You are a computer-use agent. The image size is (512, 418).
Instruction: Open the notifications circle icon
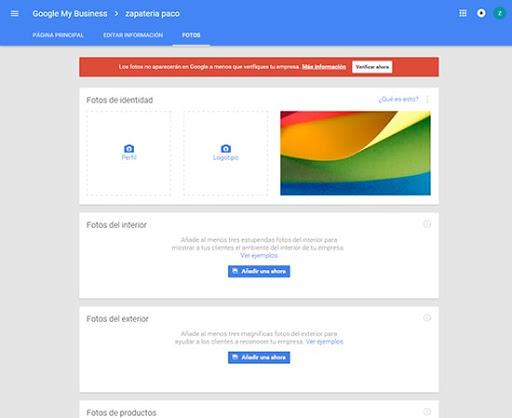[481, 13]
